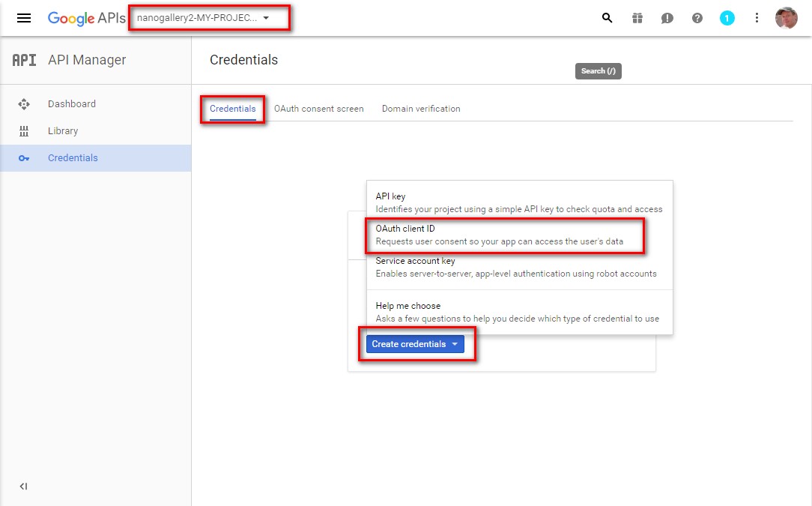Open the notifications badge showing 1
This screenshot has width=812, height=506.
point(727,18)
